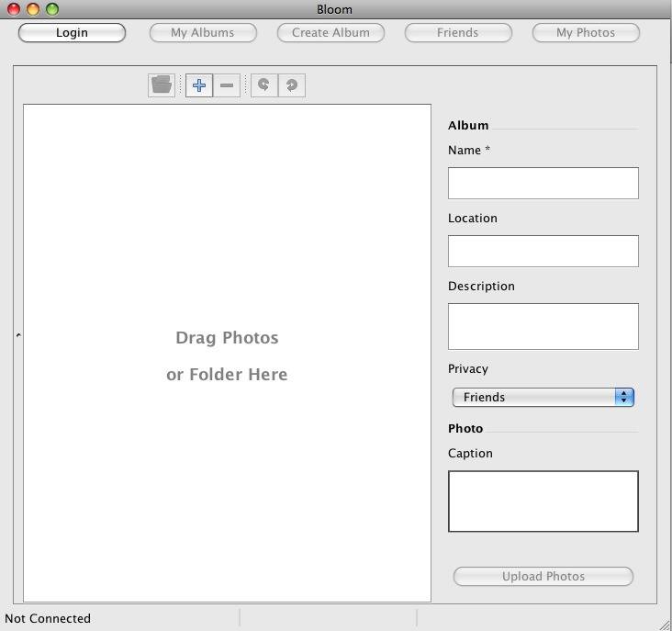The image size is (672, 631).
Task: Switch to the Login tab
Action: click(x=72, y=32)
